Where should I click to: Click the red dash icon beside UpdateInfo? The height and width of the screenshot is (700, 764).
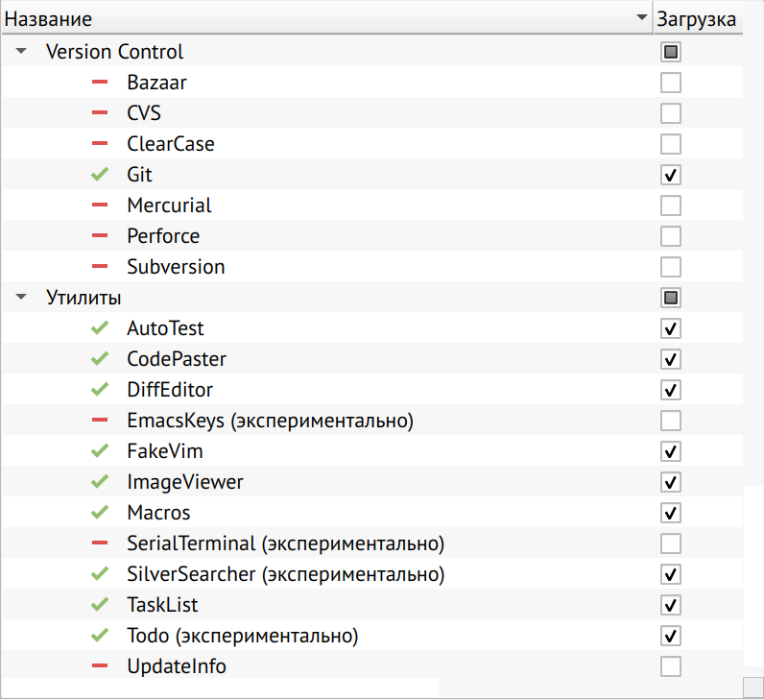click(x=100, y=665)
